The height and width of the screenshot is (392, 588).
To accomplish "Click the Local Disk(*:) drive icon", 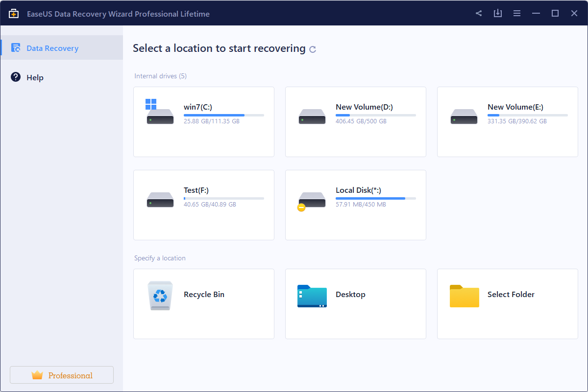I will (312, 200).
